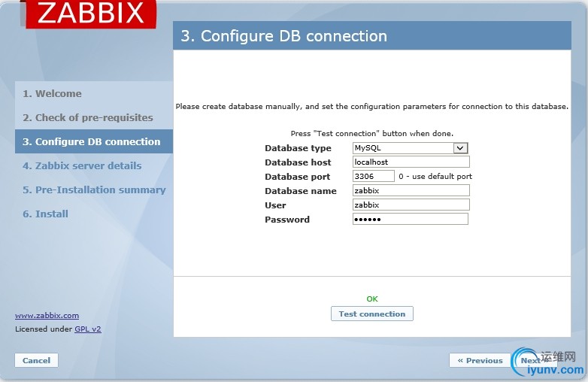Click the ZABBIX logo

click(91, 14)
